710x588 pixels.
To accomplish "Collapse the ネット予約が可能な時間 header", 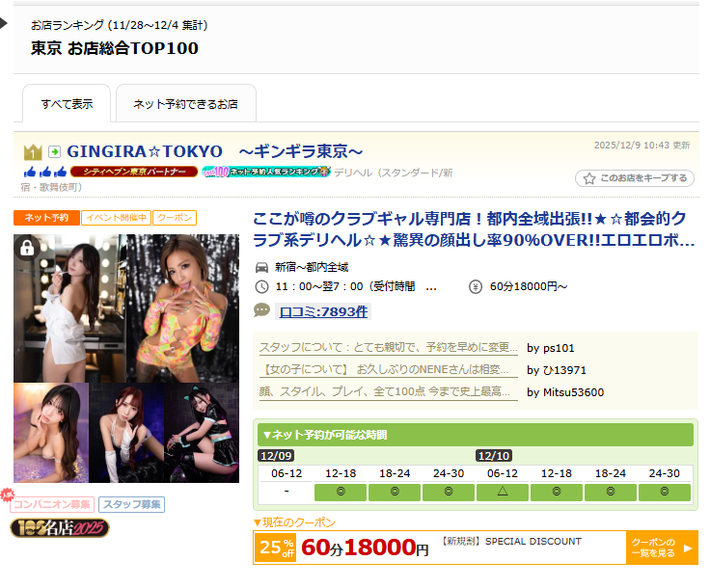I will coord(474,435).
